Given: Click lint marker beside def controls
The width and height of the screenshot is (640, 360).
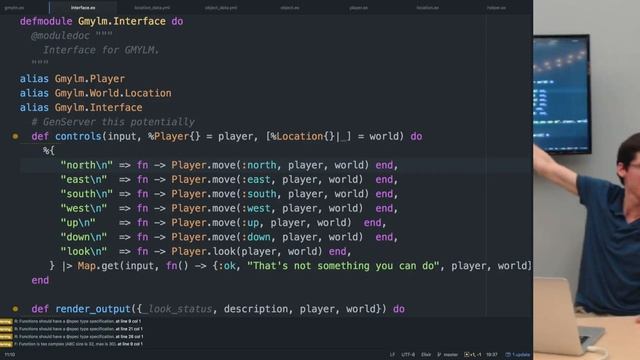Looking at the screenshot, I should click(x=15, y=136).
